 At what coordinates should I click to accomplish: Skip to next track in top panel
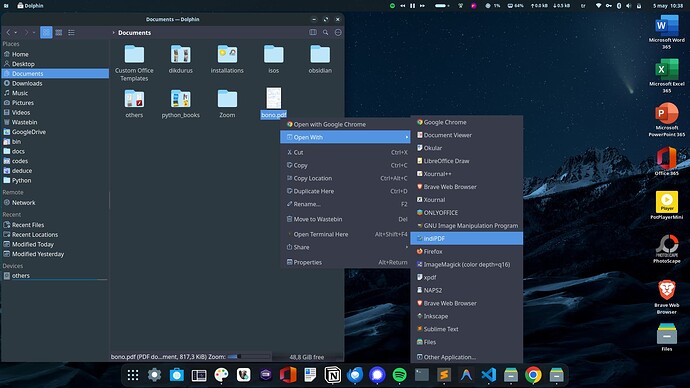[422, 6]
